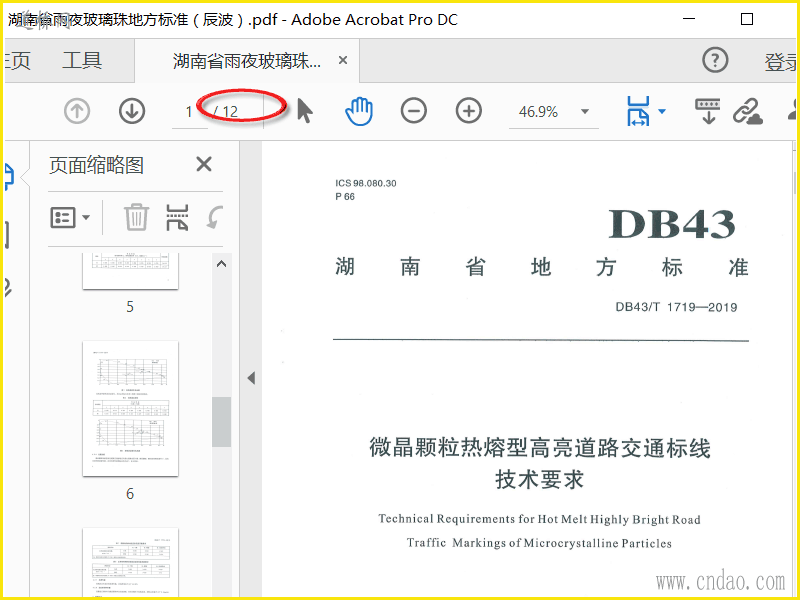Click the delete pages trash icon

(x=137, y=217)
